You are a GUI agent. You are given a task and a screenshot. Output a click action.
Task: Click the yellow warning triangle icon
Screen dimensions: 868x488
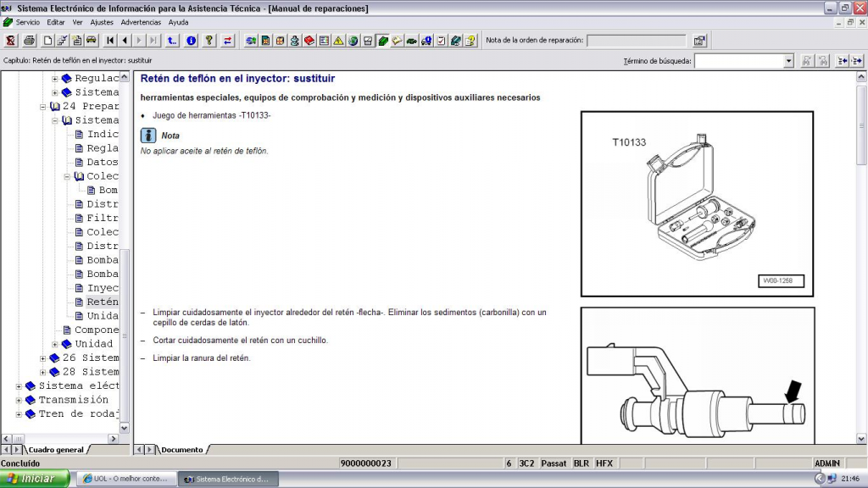click(x=338, y=41)
